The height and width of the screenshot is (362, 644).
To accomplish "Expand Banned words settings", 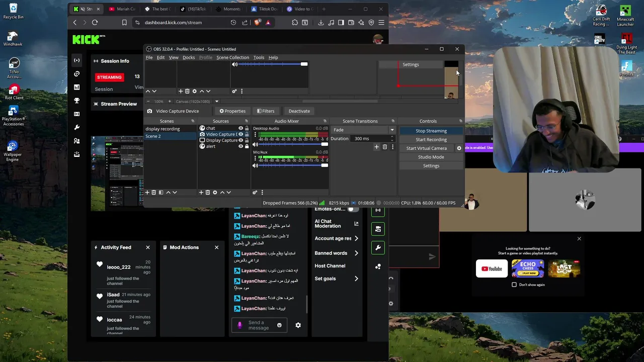I will click(x=356, y=253).
